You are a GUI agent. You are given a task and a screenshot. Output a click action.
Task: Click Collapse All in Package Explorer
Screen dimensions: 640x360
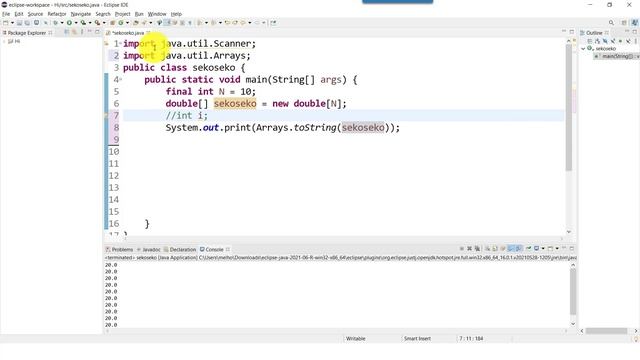67,32
